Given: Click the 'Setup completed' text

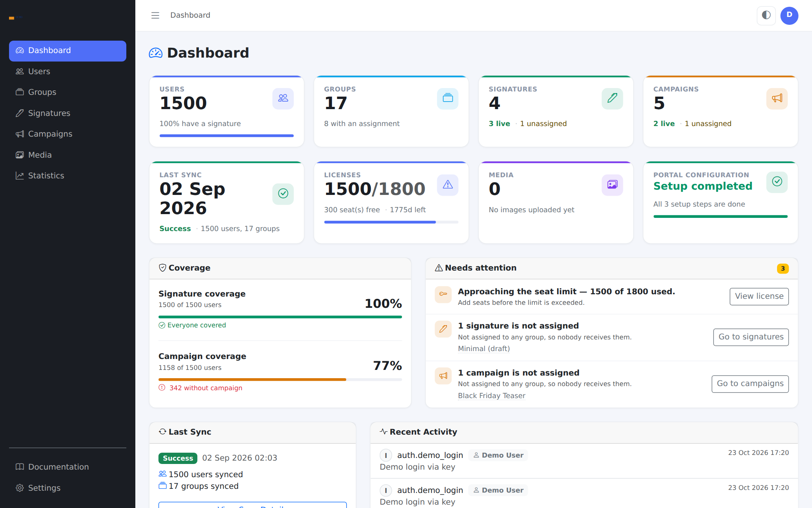Looking at the screenshot, I should tap(703, 186).
